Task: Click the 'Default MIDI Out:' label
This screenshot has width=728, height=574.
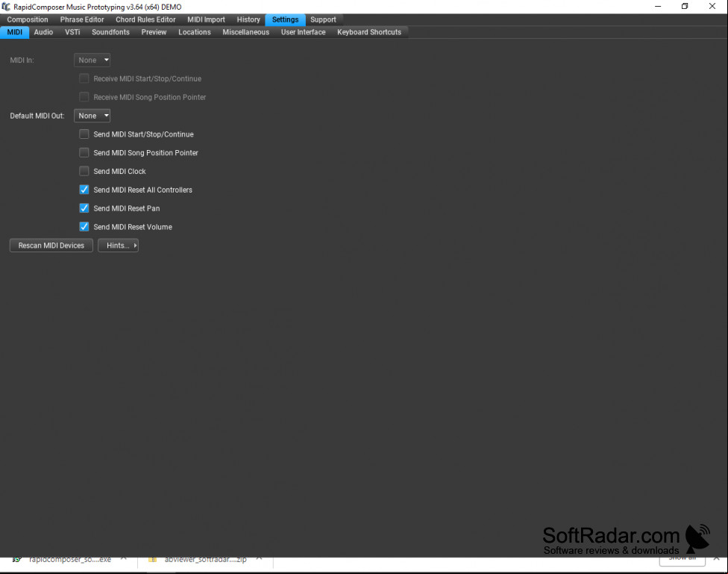Action: coord(37,116)
